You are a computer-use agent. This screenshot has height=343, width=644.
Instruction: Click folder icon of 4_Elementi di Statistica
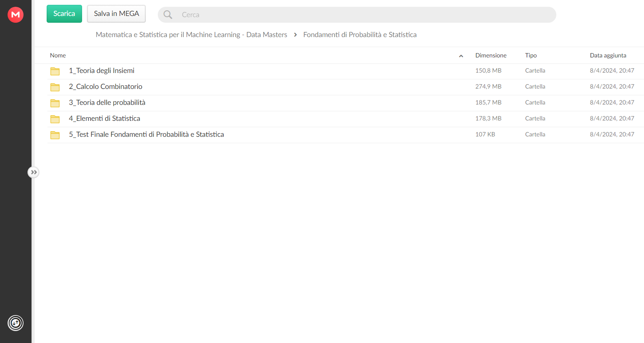point(55,119)
